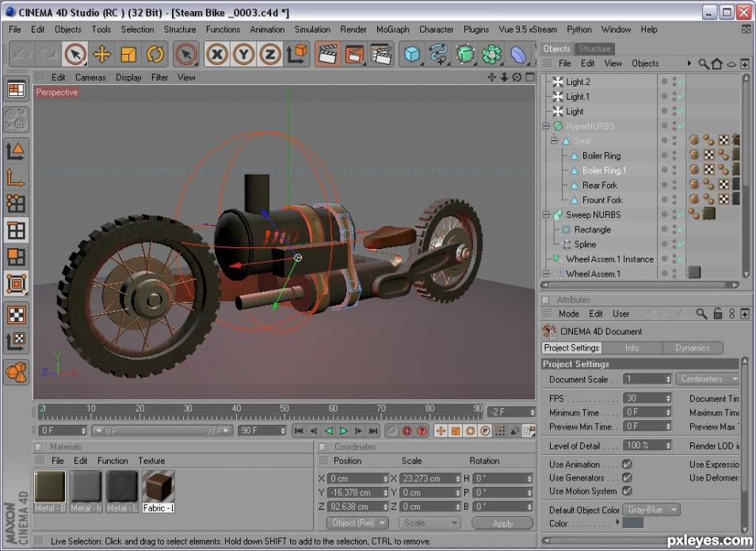The image size is (756, 551).
Task: Click the green flower array object icon
Action: click(491, 54)
